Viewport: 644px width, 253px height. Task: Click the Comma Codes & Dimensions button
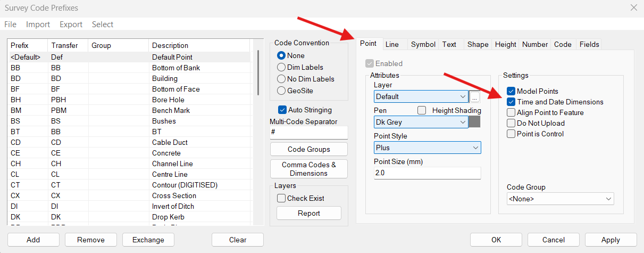click(309, 169)
